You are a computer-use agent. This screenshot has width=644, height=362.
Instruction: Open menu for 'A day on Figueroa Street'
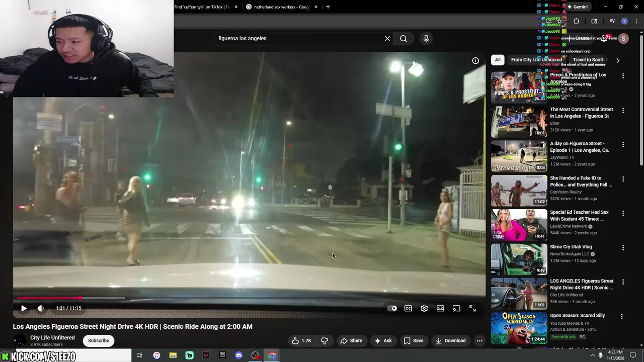[623, 144]
